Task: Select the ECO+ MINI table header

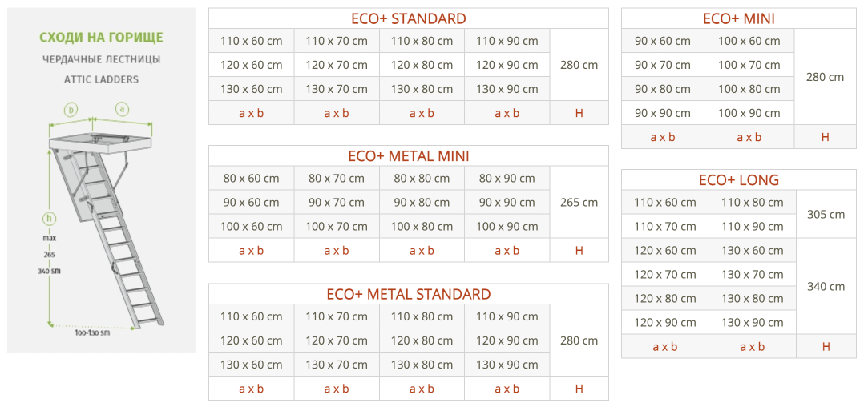Action: tap(738, 18)
